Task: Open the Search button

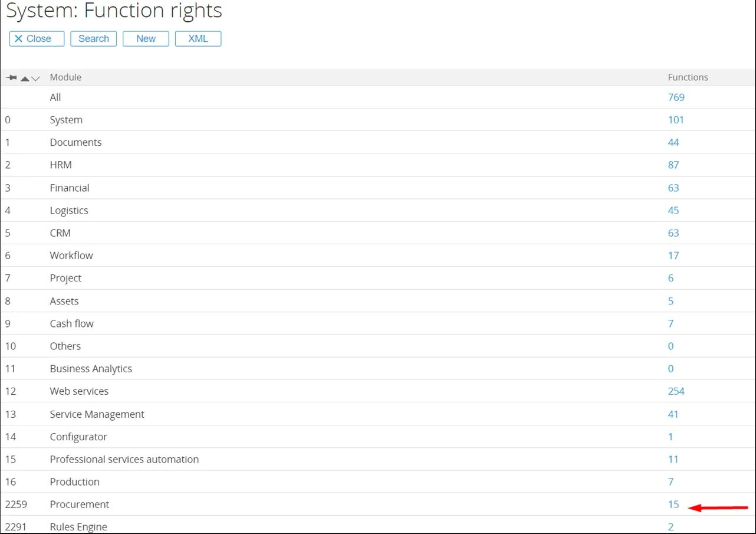Action: (93, 39)
